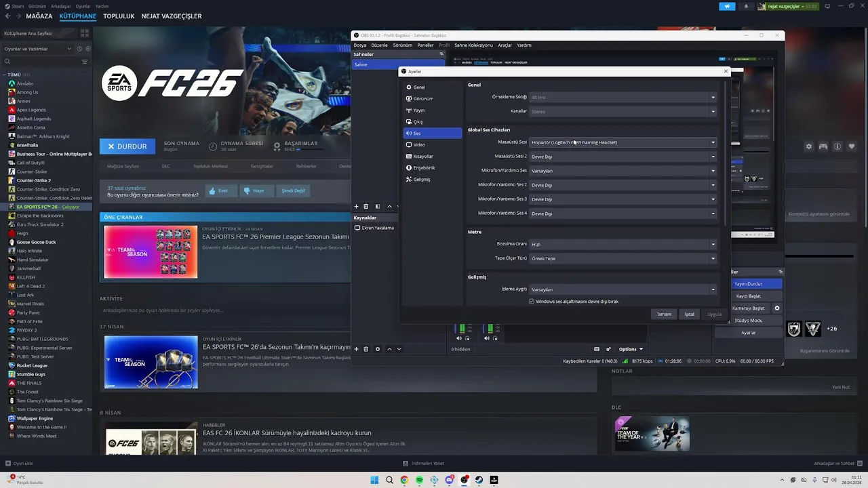Screen dimensions: 868x488
Task: Open Windows Start menu
Action: [374, 480]
